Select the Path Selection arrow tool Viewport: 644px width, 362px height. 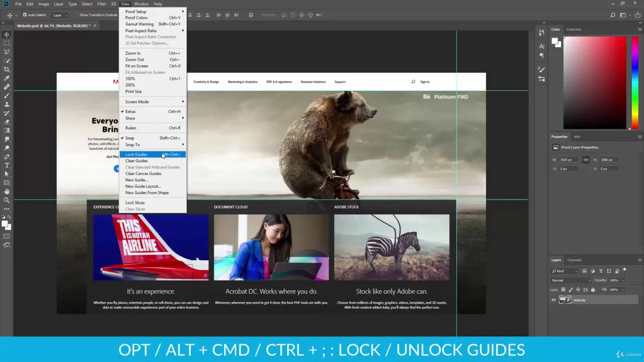point(7,174)
